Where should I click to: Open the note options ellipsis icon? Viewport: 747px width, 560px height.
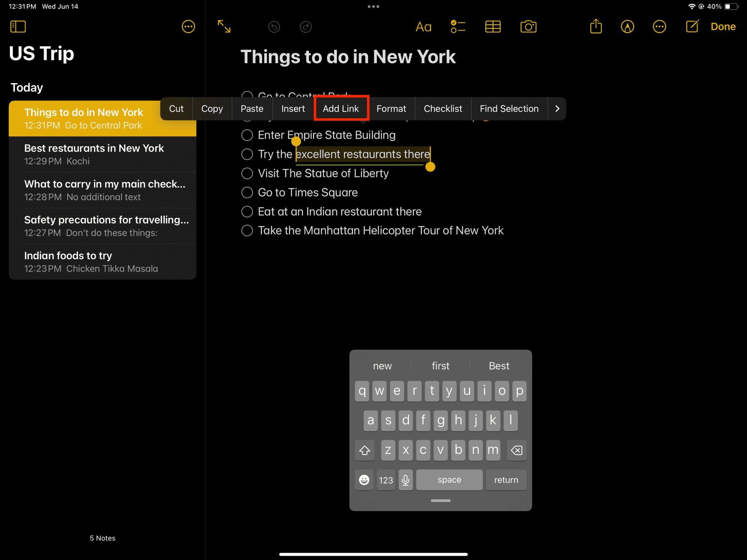(659, 27)
